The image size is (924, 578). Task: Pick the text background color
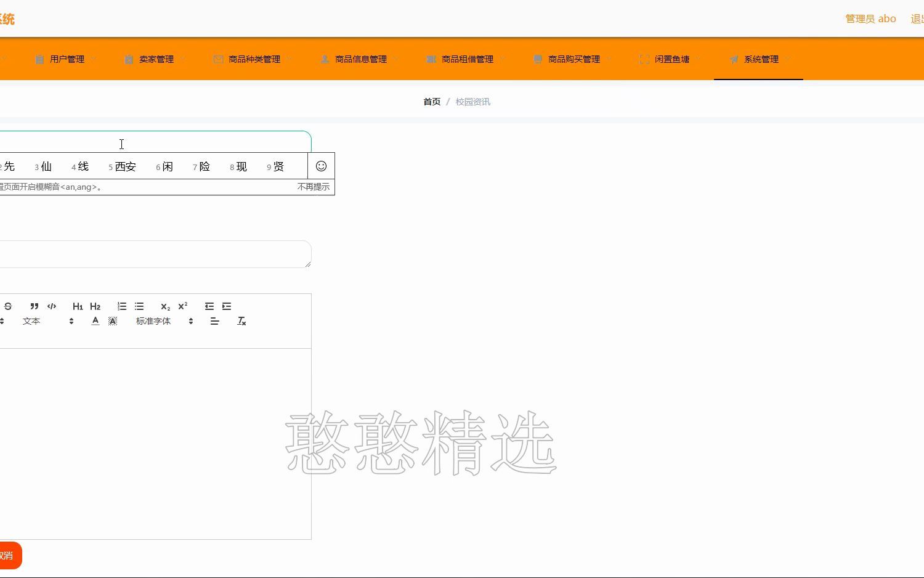[x=113, y=321]
